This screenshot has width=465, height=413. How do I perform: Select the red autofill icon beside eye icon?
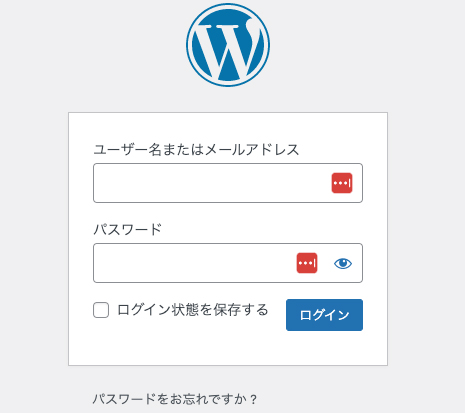pyautogui.click(x=307, y=263)
